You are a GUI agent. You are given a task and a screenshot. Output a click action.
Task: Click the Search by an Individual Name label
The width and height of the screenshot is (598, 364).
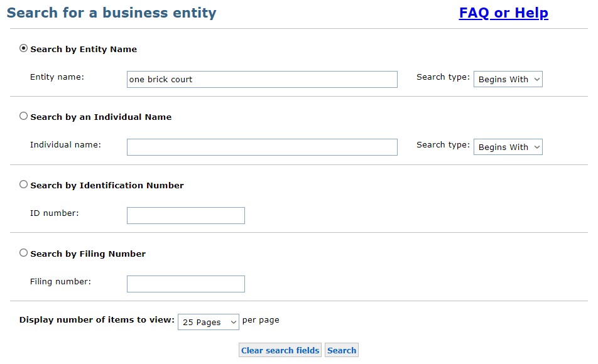coord(101,117)
